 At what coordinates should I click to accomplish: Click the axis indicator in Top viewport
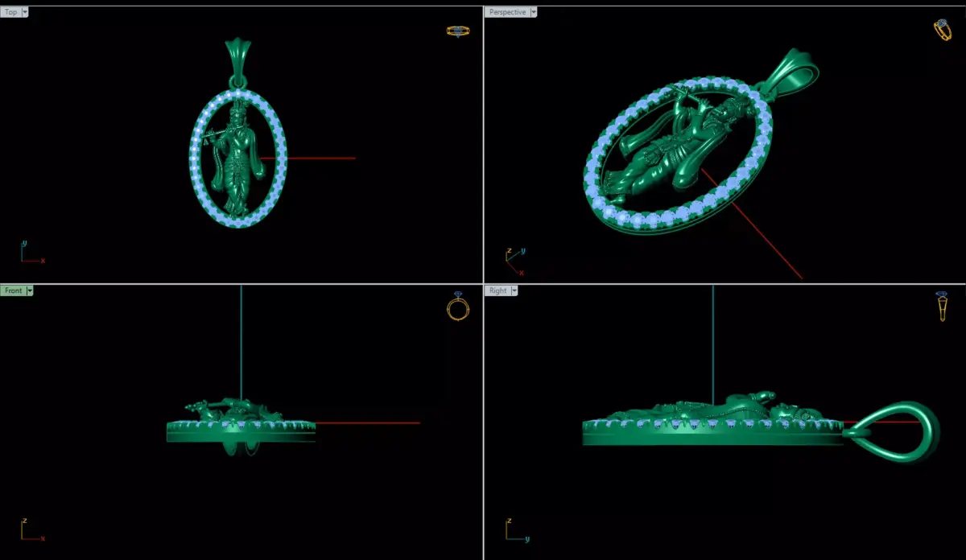[x=32, y=252]
